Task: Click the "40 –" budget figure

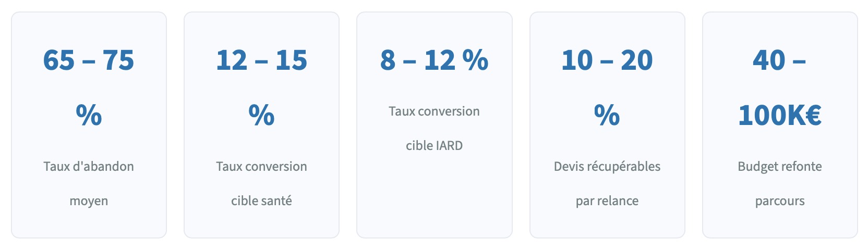Action: tap(779, 60)
